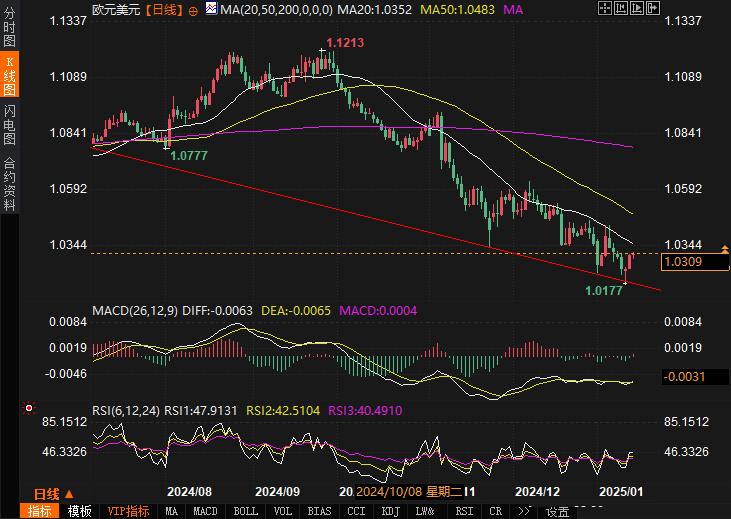Open 设置 settings in bottom bar
The height and width of the screenshot is (519, 731).
tap(558, 511)
